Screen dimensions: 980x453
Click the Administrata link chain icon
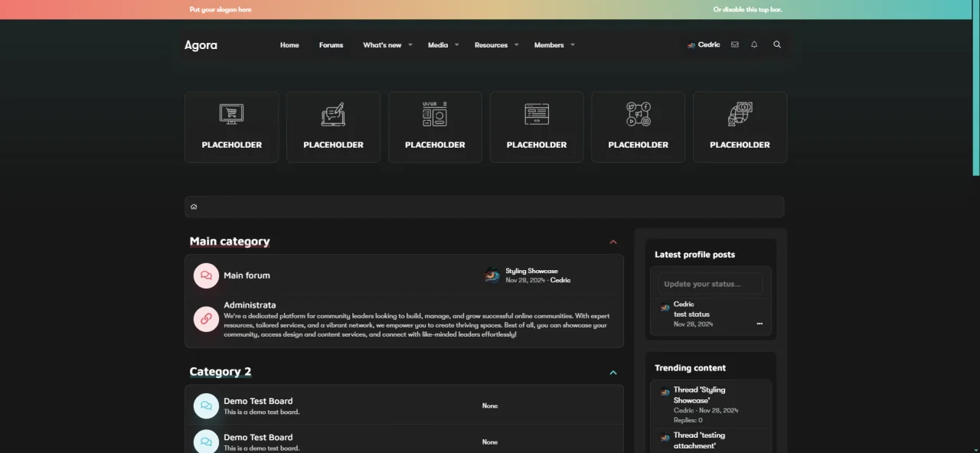pyautogui.click(x=206, y=319)
